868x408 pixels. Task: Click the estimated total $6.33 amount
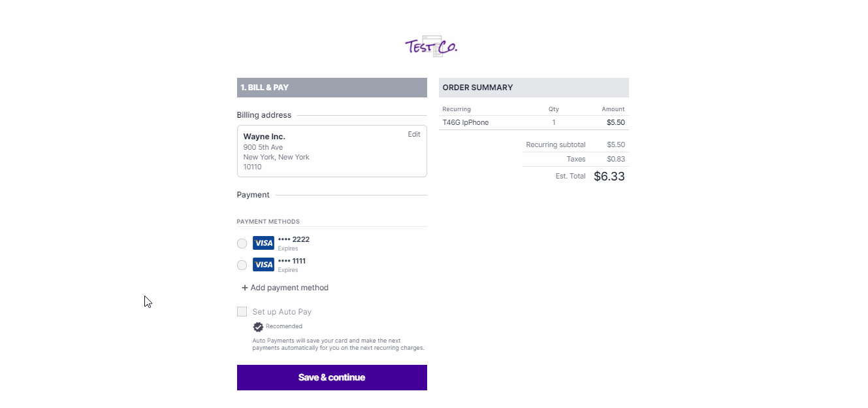click(x=609, y=176)
